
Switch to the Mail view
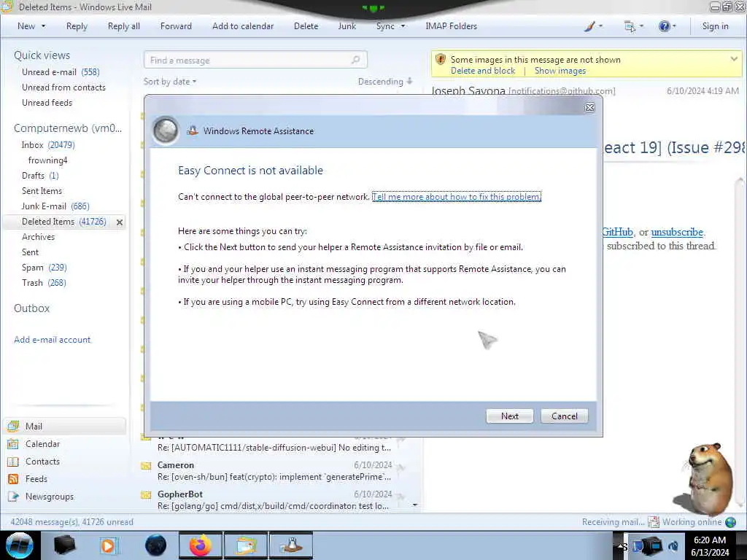pyautogui.click(x=64, y=426)
